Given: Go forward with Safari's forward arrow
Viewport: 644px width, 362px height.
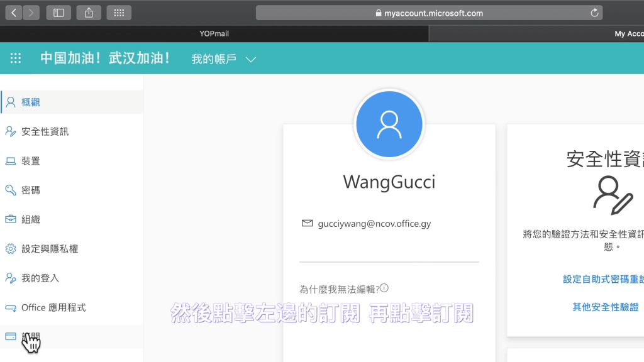Looking at the screenshot, I should click(31, 13).
